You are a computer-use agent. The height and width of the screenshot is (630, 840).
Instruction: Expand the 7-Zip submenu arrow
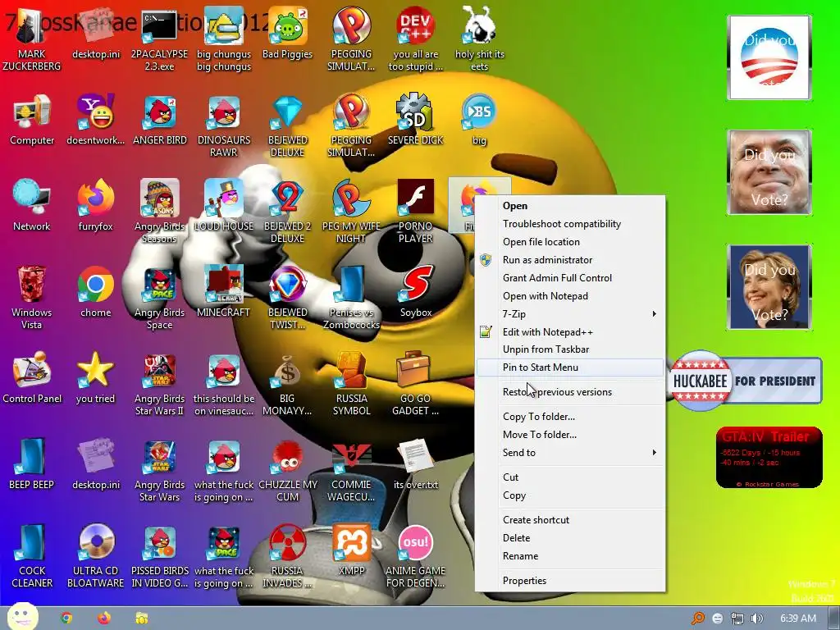[654, 314]
